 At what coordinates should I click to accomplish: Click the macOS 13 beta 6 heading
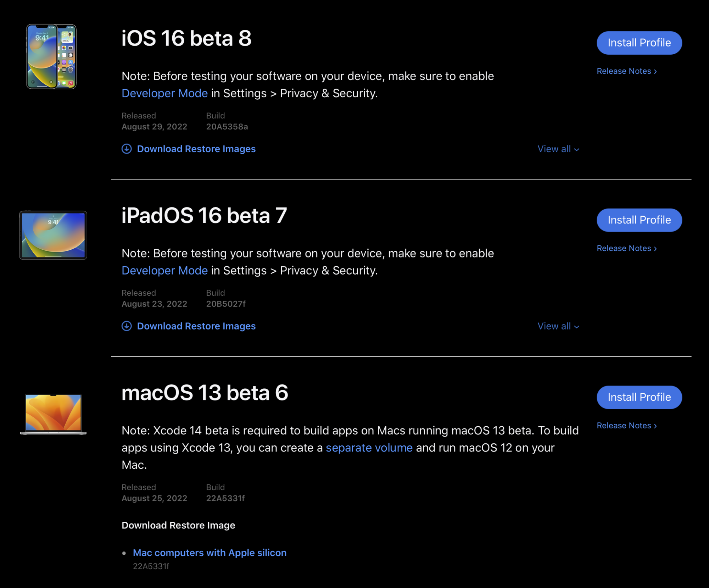click(x=205, y=393)
